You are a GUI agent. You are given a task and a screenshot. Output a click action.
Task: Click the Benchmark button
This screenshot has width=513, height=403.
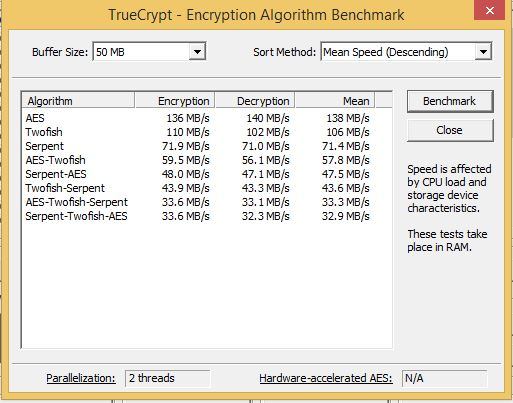[x=450, y=101]
